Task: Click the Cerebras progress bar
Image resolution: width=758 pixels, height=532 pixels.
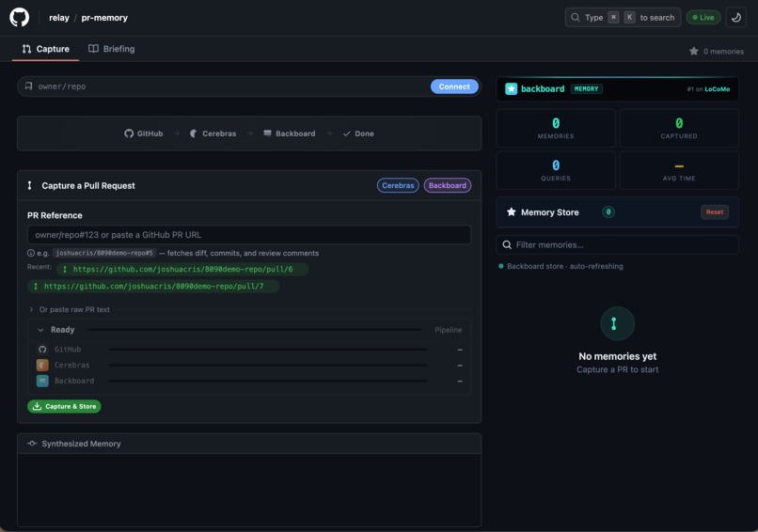Action: pos(268,365)
